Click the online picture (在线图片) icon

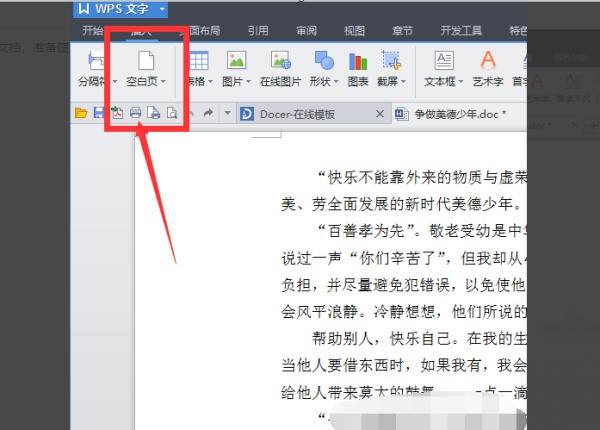(280, 60)
